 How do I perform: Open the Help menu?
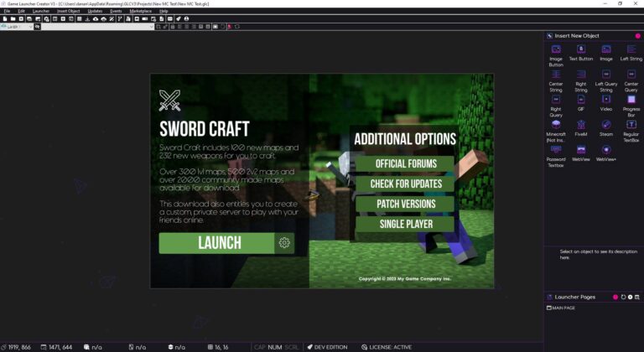pyautogui.click(x=164, y=11)
